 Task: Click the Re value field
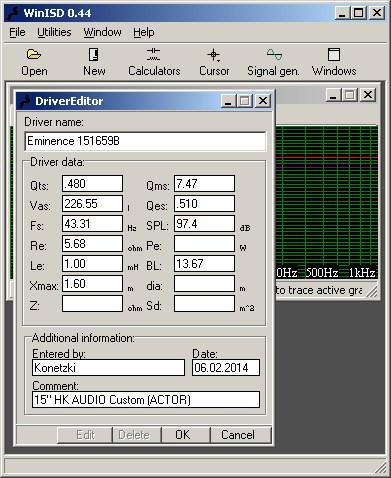point(92,244)
